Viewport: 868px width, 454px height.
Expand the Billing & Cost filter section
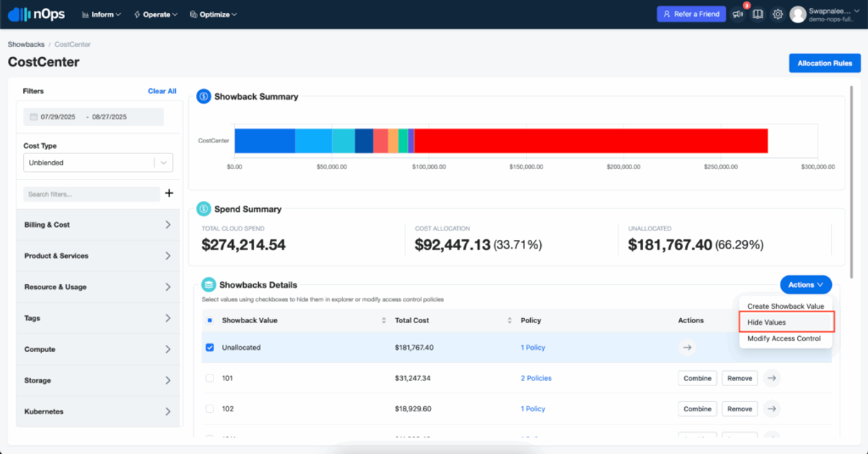pyautogui.click(x=98, y=225)
